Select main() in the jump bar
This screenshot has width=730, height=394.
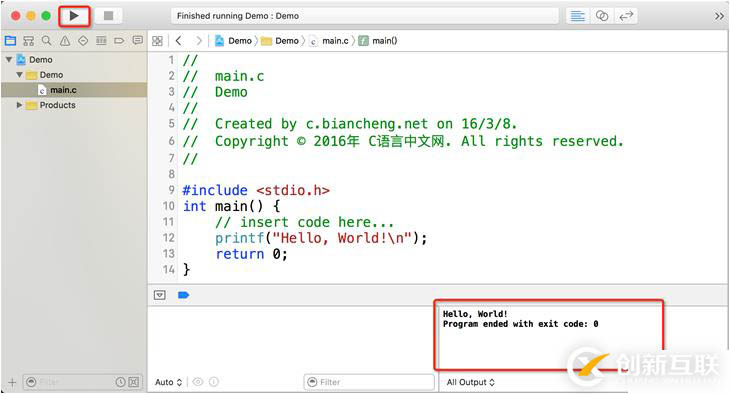tap(378, 41)
